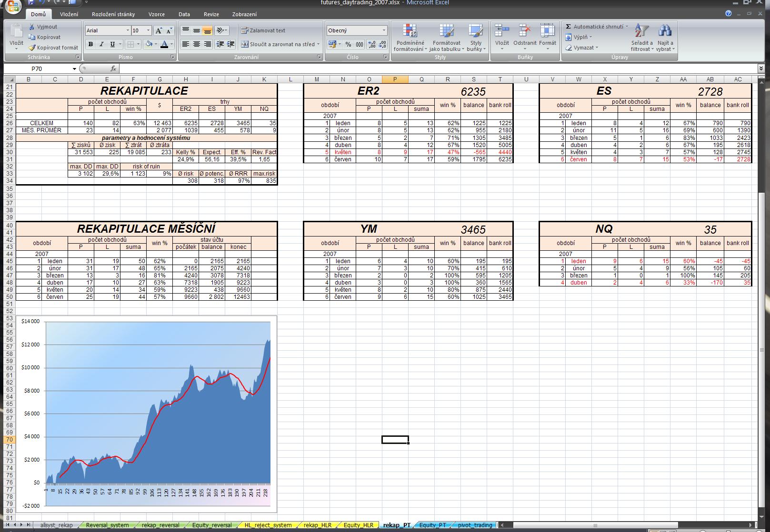Toggle italic formatting
Screen dimensions: 770x532
[101, 44]
